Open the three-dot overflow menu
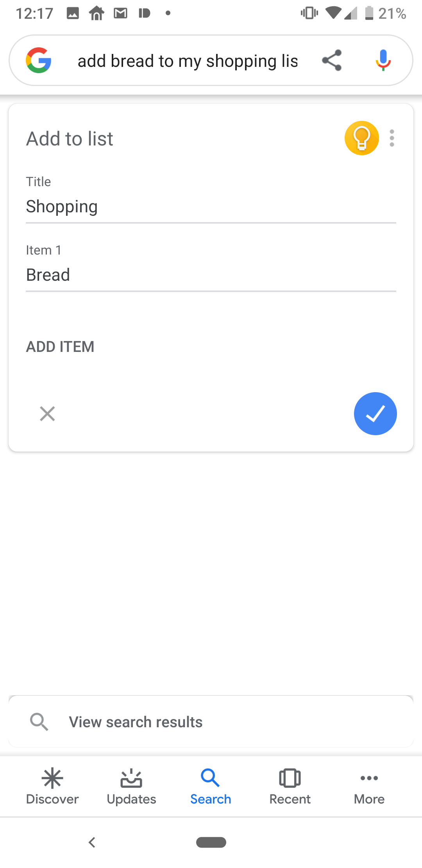This screenshot has width=422, height=868. 392,138
